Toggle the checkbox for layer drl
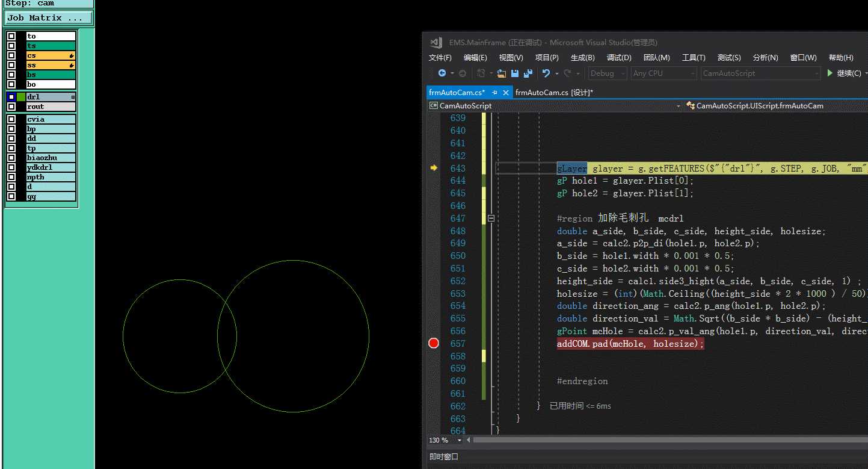Viewport: 868px width, 469px height. tap(11, 97)
